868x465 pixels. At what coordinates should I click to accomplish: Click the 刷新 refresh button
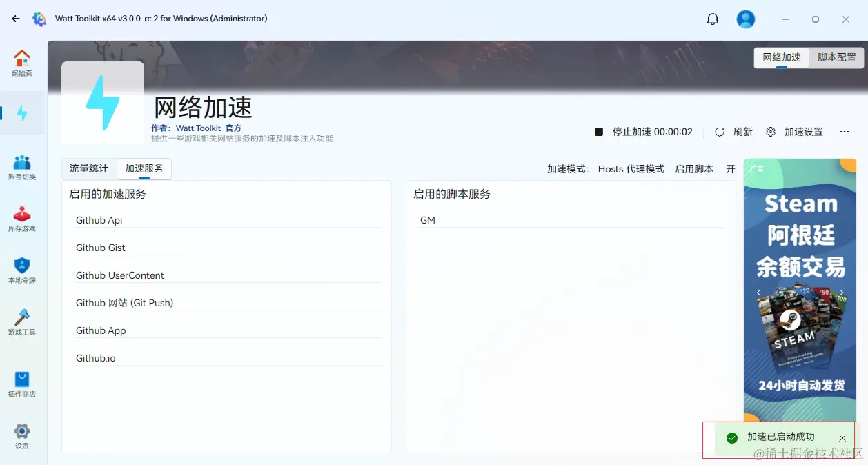pyautogui.click(x=733, y=132)
